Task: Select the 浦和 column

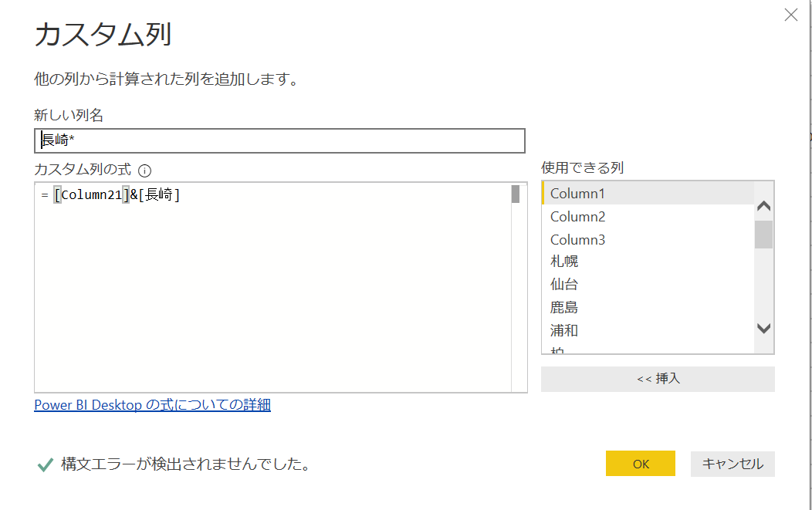Action: click(x=564, y=330)
